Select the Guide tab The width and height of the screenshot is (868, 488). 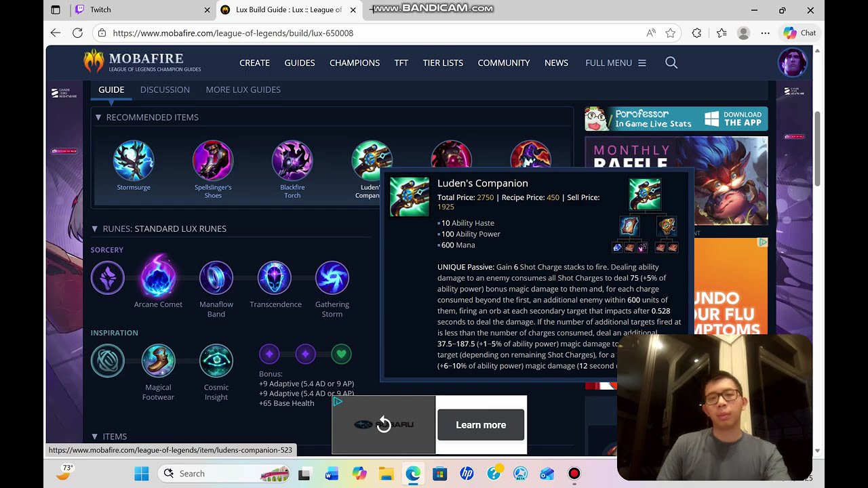point(111,89)
